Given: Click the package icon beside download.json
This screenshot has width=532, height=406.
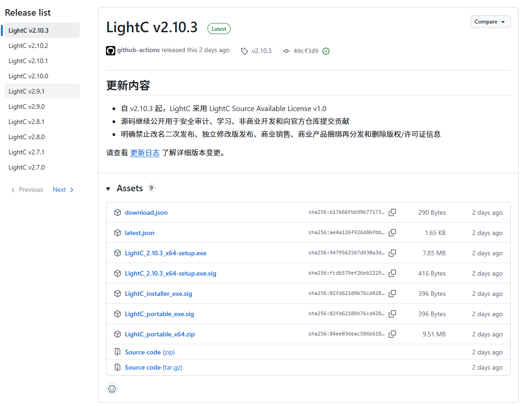Looking at the screenshot, I should pyautogui.click(x=118, y=212).
